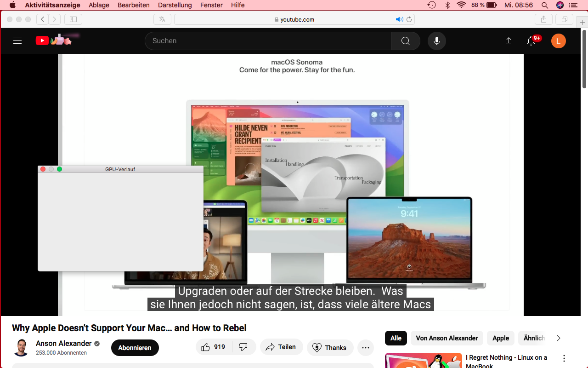
Task: Select the "Von Anson Alexander" chip
Action: click(447, 338)
